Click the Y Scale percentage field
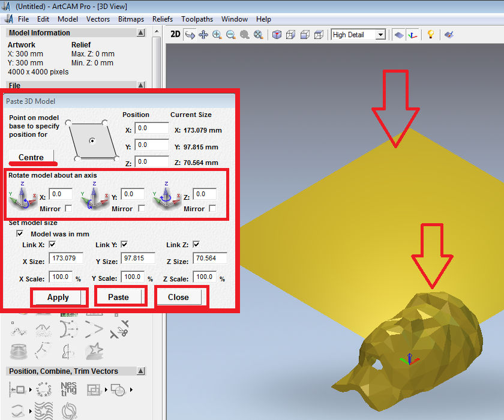This screenshot has width=504, height=420. pos(133,277)
